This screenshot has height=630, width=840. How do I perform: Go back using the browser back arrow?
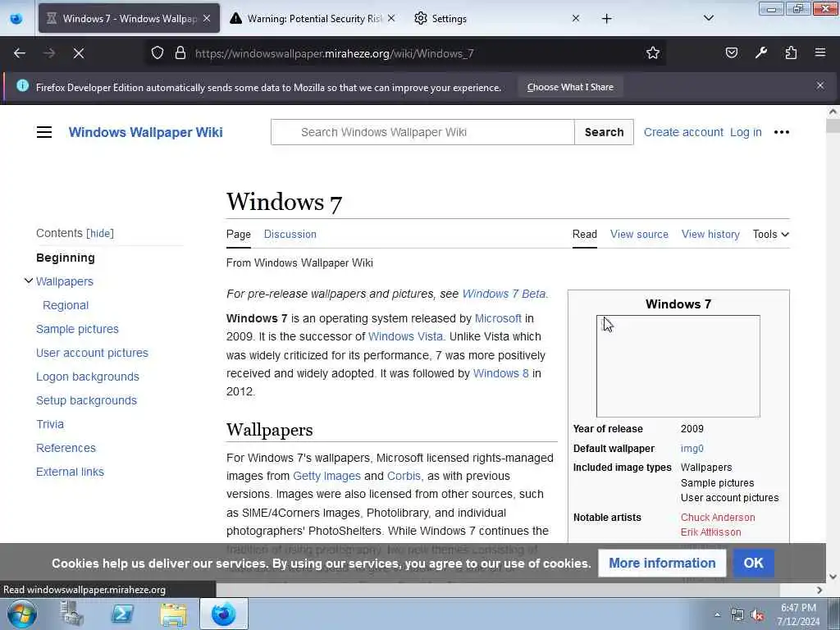point(20,53)
